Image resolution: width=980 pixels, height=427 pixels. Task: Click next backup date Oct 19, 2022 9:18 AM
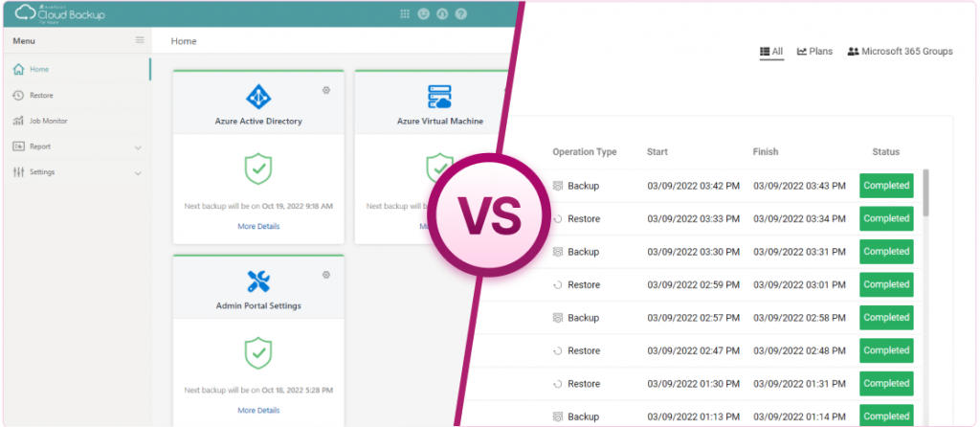(x=298, y=206)
